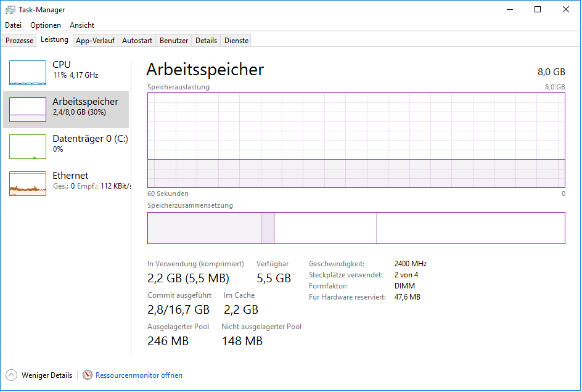Select the Datenträger 0 graph thumbnail

point(28,147)
